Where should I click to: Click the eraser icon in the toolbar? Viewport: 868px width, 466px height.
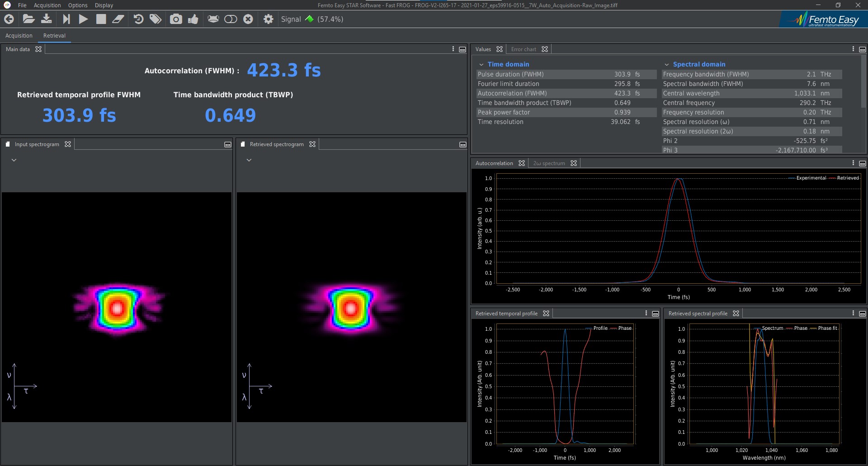pos(118,19)
